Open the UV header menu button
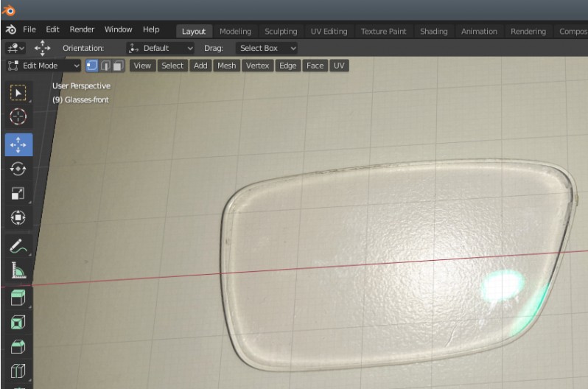 click(x=339, y=66)
